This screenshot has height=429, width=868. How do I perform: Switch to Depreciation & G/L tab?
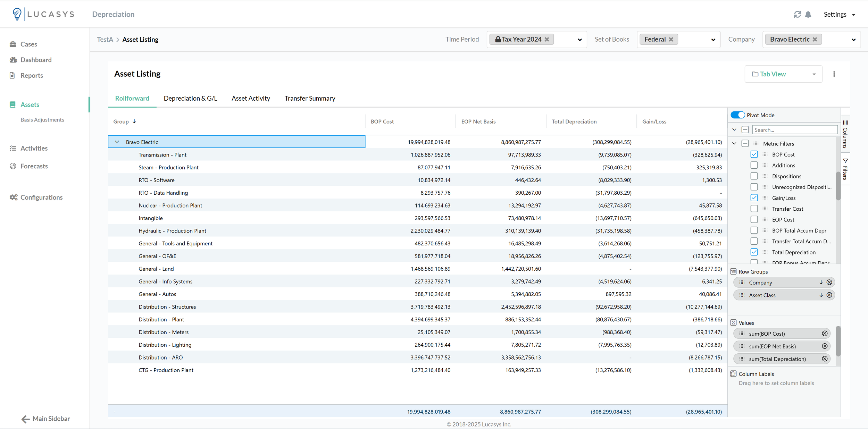point(190,98)
